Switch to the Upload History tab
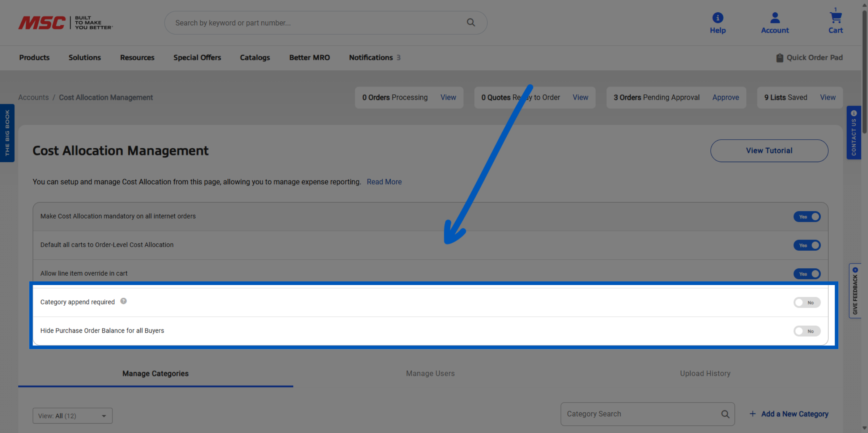The image size is (868, 433). click(x=705, y=373)
